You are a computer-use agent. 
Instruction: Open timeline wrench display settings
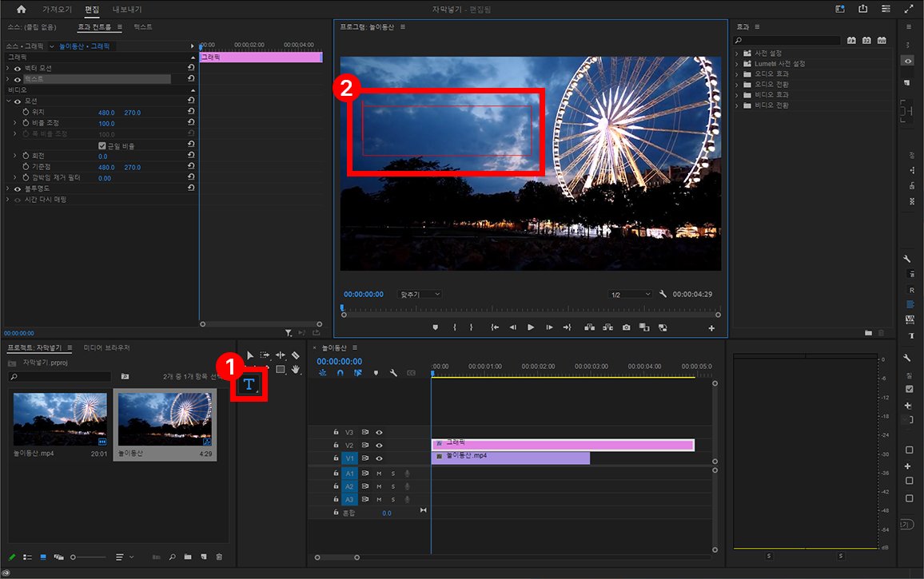coord(393,372)
